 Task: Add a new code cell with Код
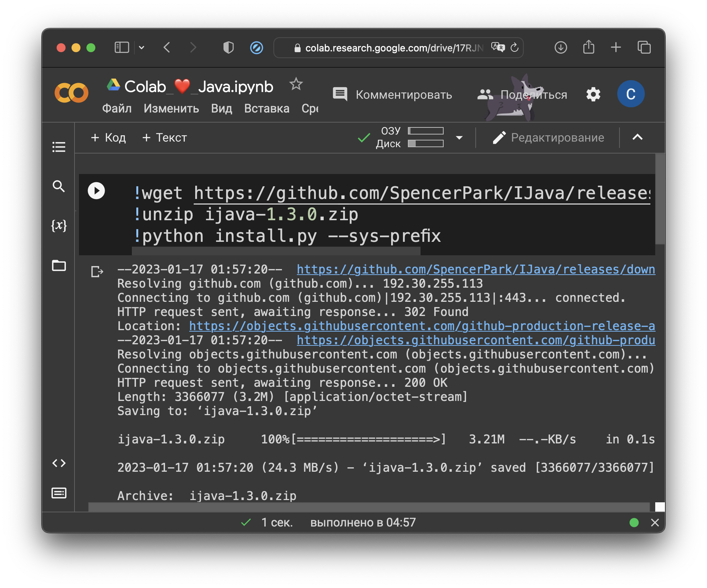click(x=108, y=137)
